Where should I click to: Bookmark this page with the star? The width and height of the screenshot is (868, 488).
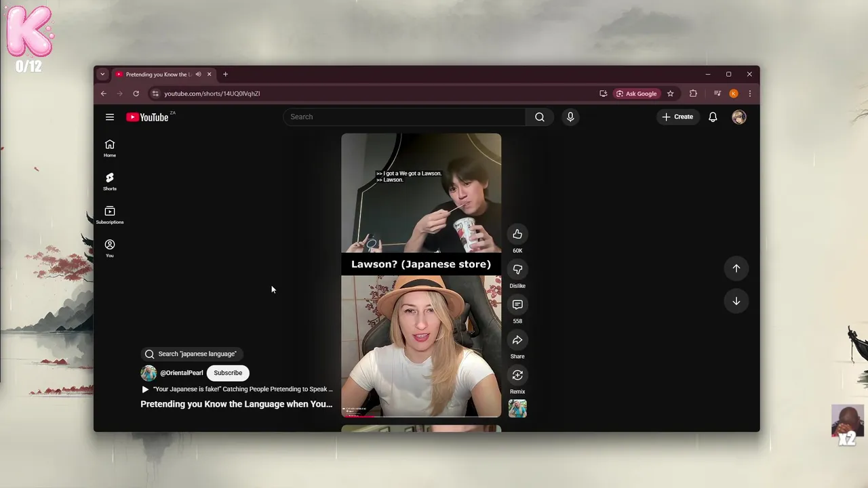click(670, 94)
